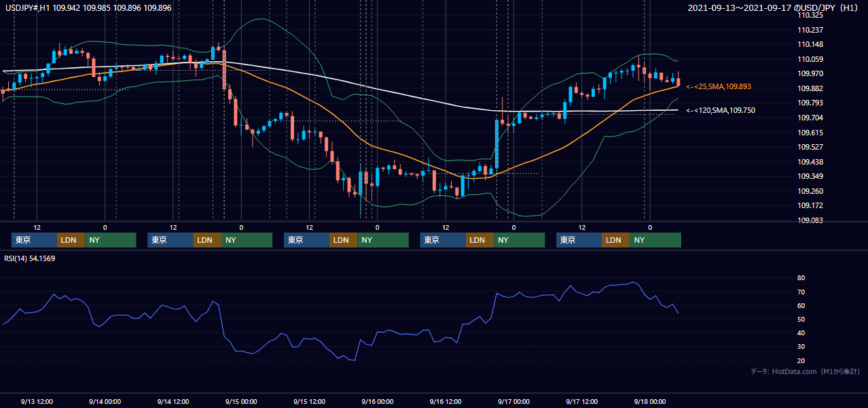Click price axis value 109.260
Screen dimensions: 868x408
coord(810,191)
